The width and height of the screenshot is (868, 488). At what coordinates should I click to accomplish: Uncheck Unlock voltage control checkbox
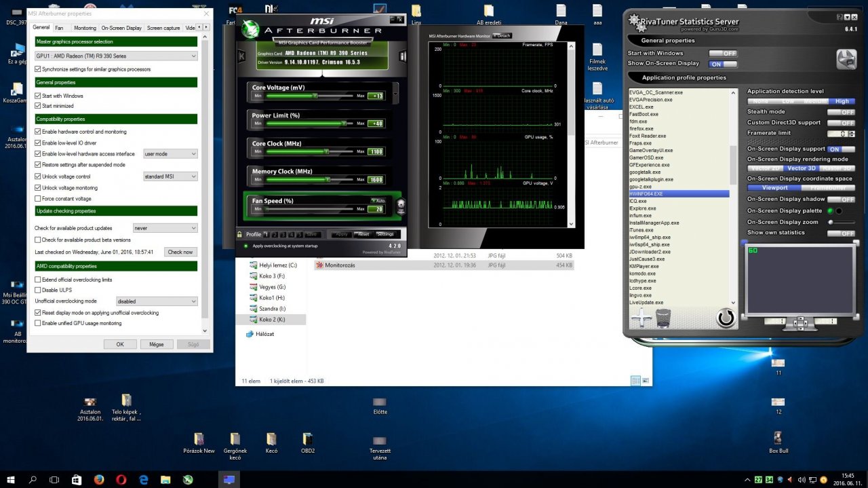38,176
